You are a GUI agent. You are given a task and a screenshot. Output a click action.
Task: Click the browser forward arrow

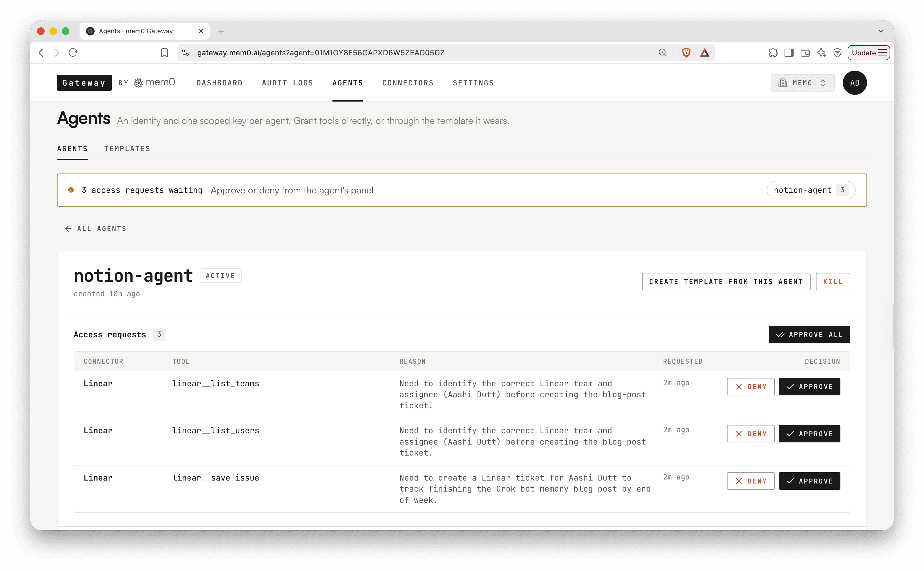click(57, 53)
